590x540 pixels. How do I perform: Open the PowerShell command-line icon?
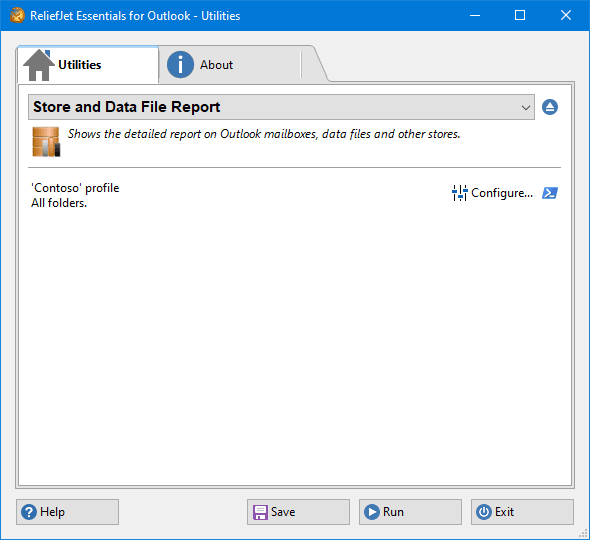pos(550,193)
